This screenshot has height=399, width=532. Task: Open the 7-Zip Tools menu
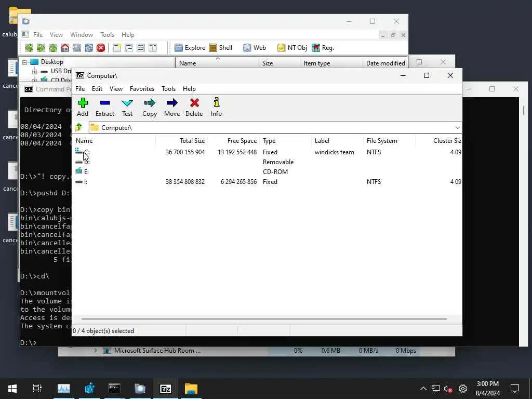coord(169,88)
